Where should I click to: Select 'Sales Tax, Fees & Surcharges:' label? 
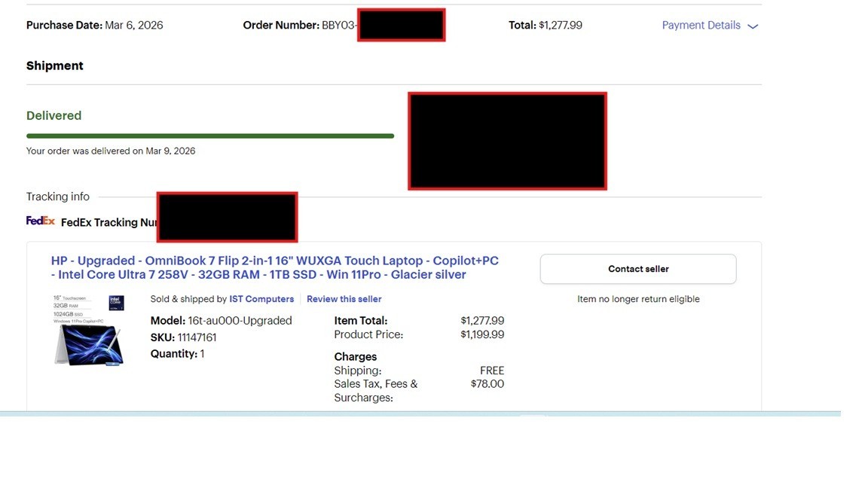376,391
